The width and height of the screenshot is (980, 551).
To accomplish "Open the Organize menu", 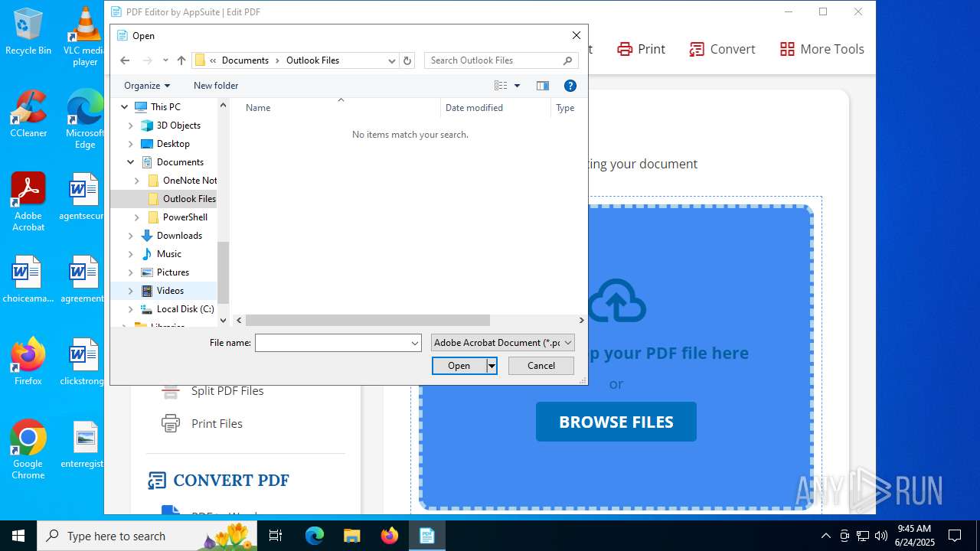I will (x=147, y=86).
